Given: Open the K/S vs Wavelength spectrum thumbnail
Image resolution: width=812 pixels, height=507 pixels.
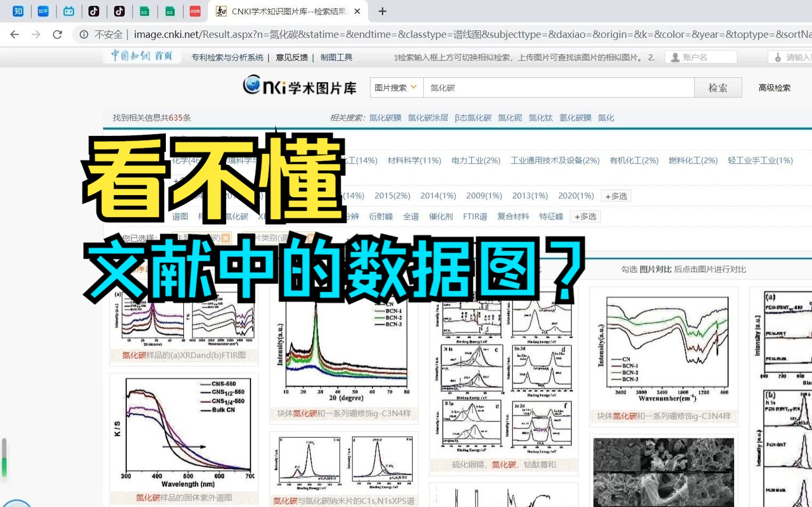Looking at the screenshot, I should 184,432.
